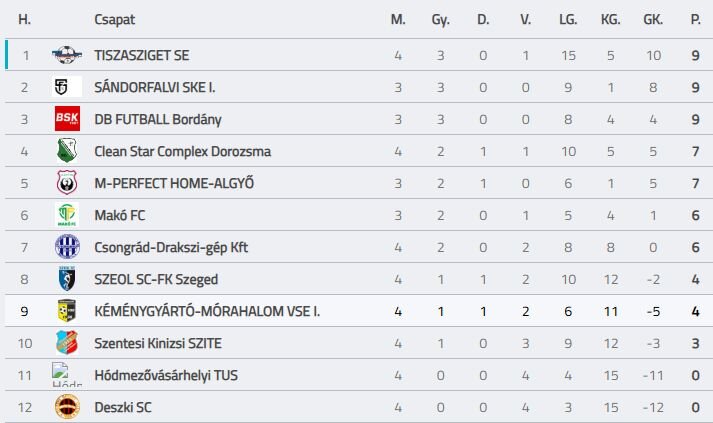Click the Szentesi Kinizsi crest icon
The image size is (713, 423).
[67, 342]
